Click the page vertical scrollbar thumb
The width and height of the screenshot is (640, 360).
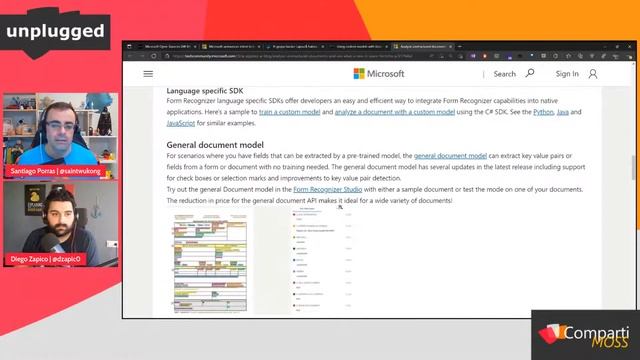(x=633, y=167)
